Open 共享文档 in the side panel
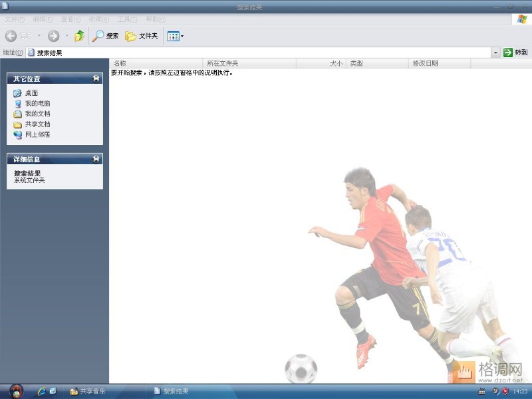The width and height of the screenshot is (532, 399). [x=31, y=124]
